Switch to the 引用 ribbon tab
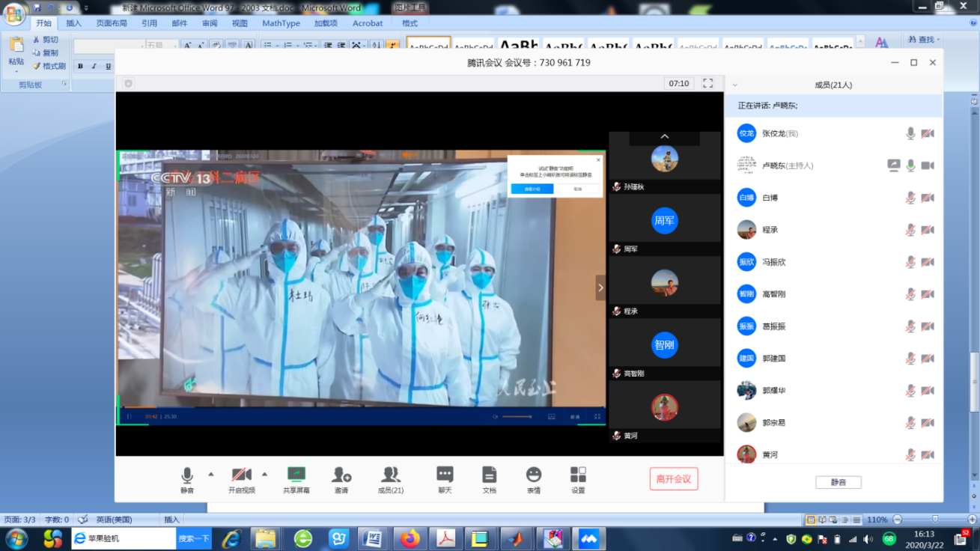Viewport: 980px width, 551px height. (x=150, y=23)
